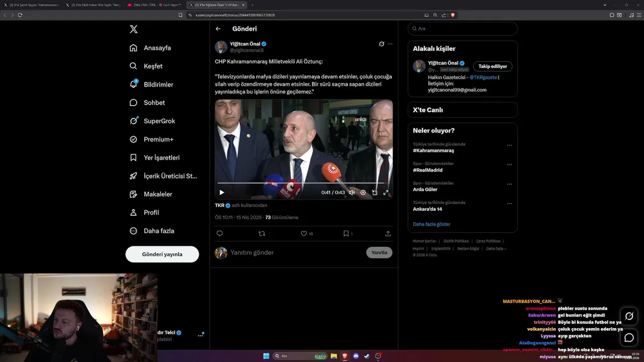The width and height of the screenshot is (644, 362).
Task: Open a new browser tab
Action: point(253,5)
